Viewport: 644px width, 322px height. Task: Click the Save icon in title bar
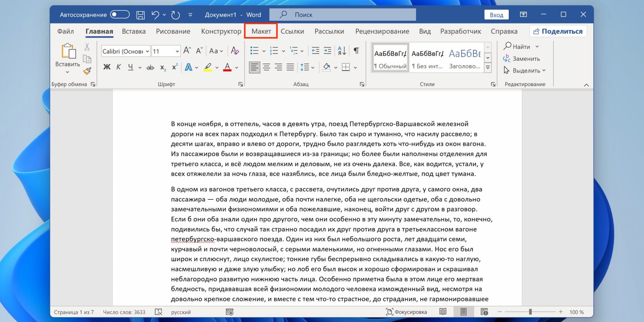[x=140, y=15]
